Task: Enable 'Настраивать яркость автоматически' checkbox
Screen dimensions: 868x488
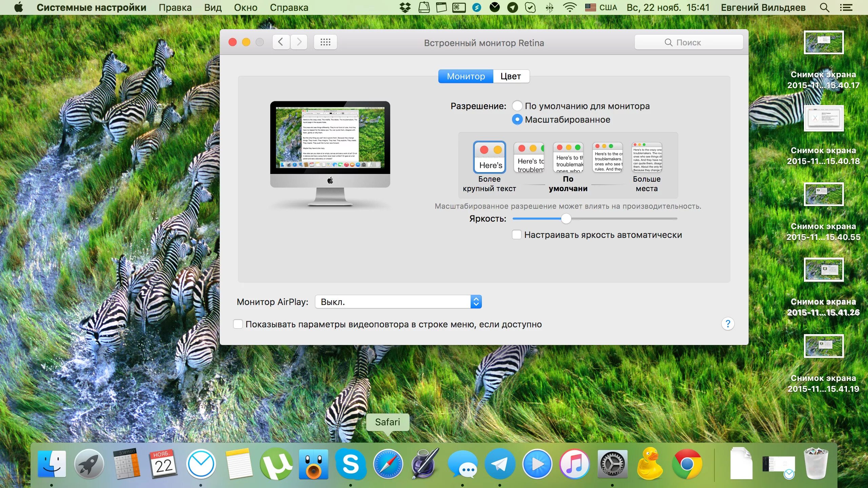Action: 517,235
